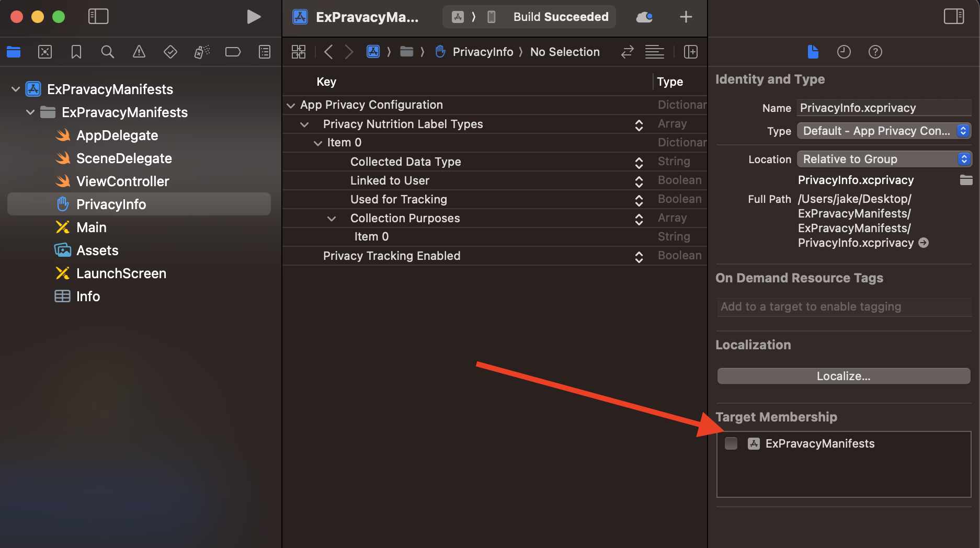The height and width of the screenshot is (548, 980).
Task: Open key stepper for Collected Data Type
Action: click(x=639, y=163)
